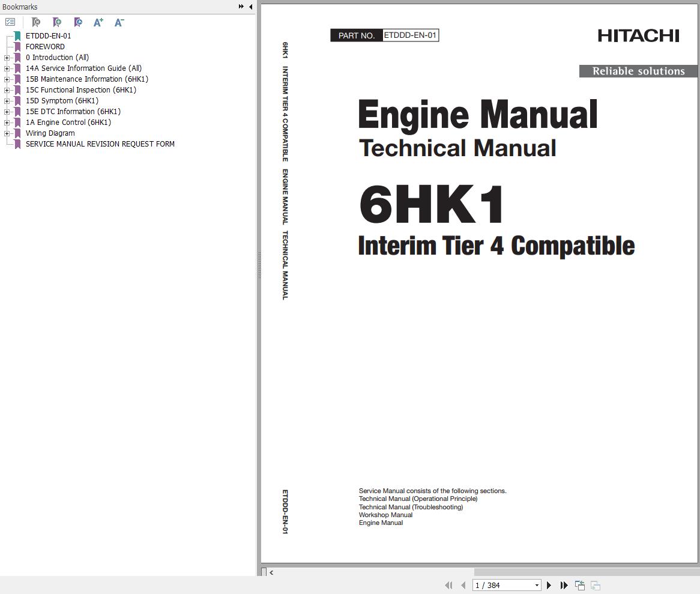700x594 pixels.
Task: Go to the previous page
Action: click(463, 585)
